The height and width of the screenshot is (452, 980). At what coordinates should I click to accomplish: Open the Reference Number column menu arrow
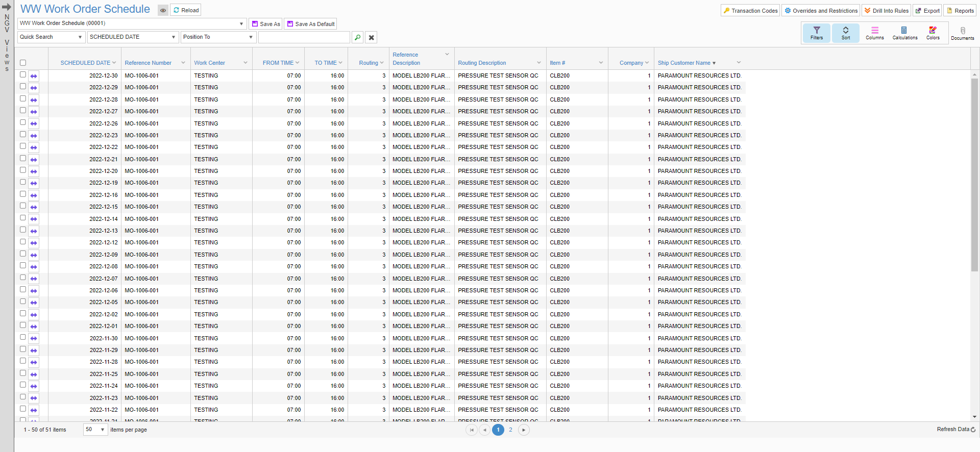tap(183, 63)
